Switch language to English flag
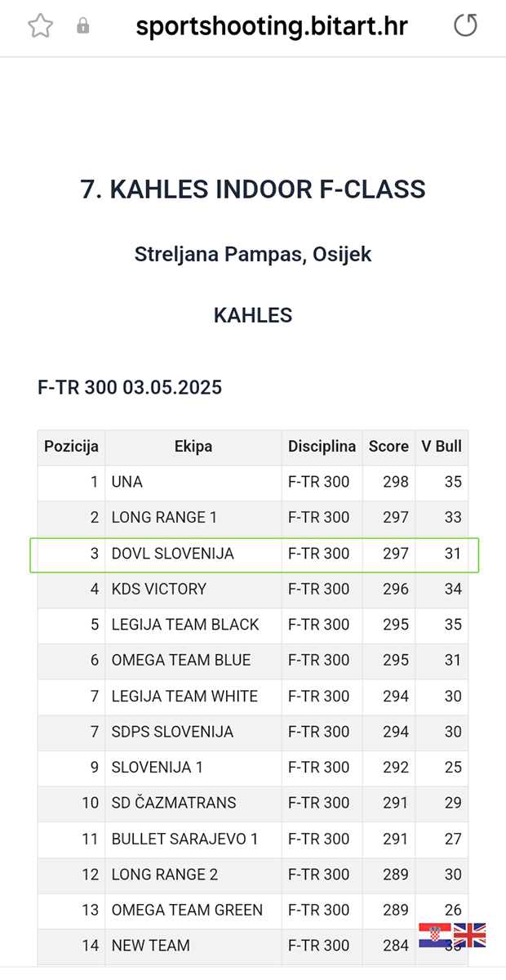Screen dimensions: 506x980 469,935
